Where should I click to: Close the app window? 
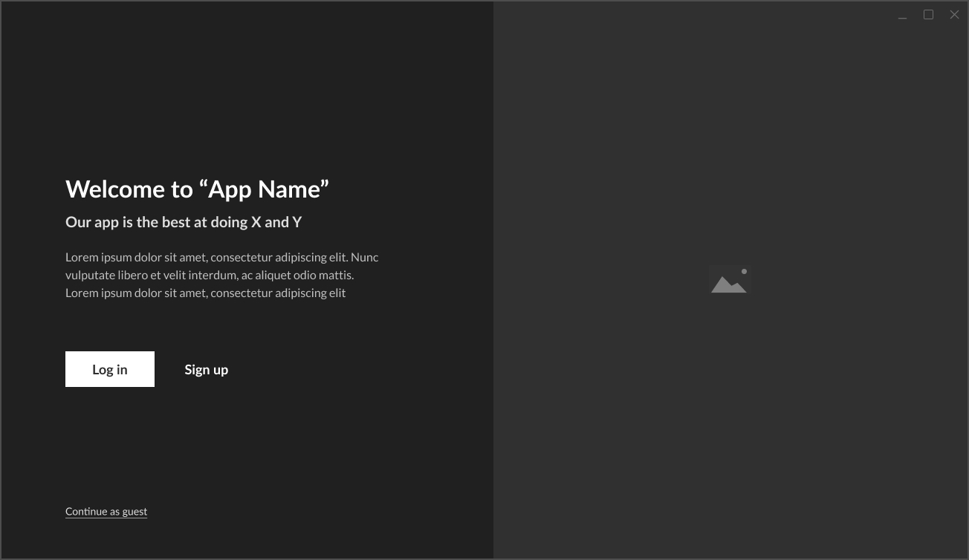[954, 15]
